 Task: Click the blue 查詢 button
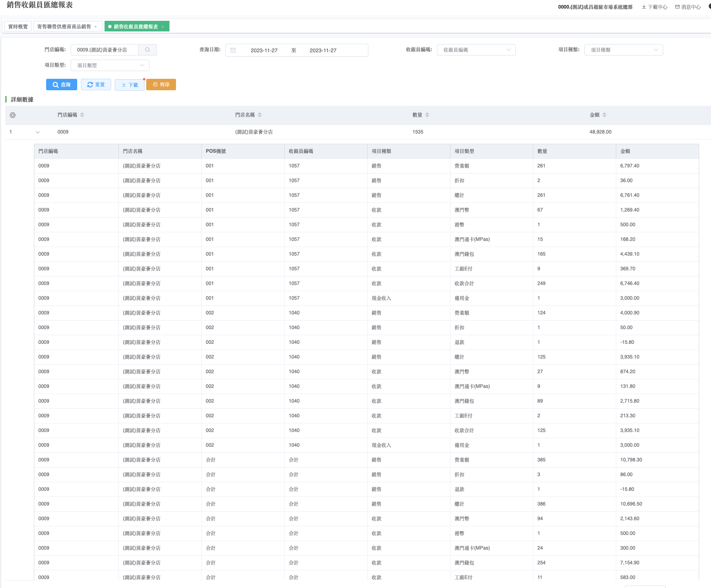pyautogui.click(x=62, y=85)
